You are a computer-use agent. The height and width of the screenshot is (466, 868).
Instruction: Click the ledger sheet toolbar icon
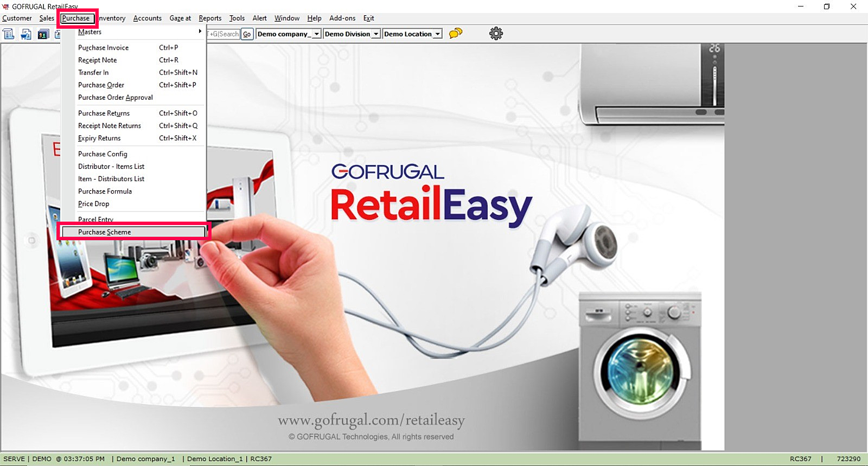(x=9, y=34)
